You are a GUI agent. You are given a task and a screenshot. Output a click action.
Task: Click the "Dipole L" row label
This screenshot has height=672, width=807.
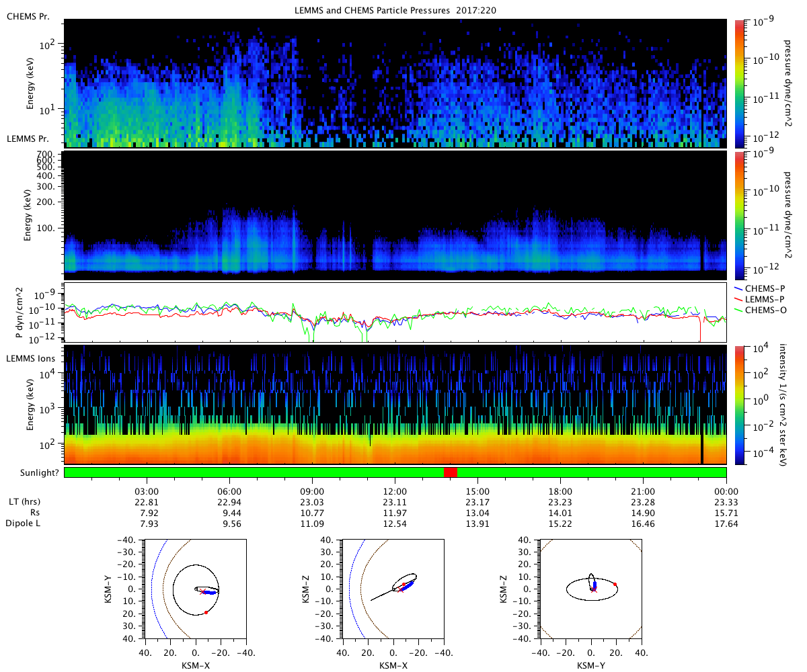[24, 523]
